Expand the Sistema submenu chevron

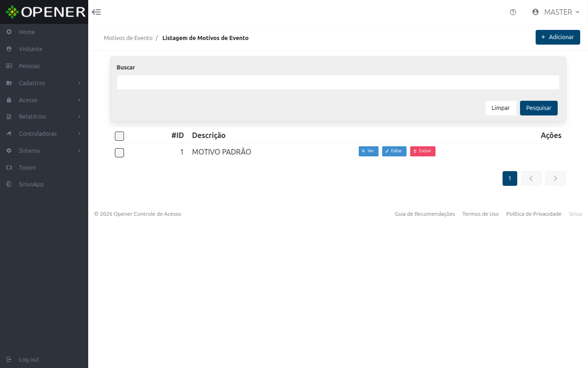pyautogui.click(x=79, y=150)
